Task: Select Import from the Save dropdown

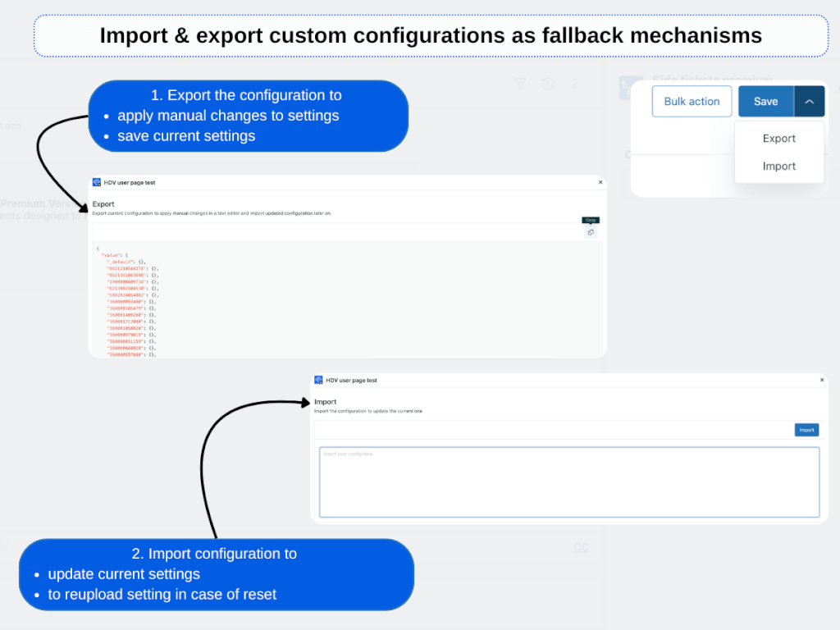Action: pyautogui.click(x=779, y=166)
